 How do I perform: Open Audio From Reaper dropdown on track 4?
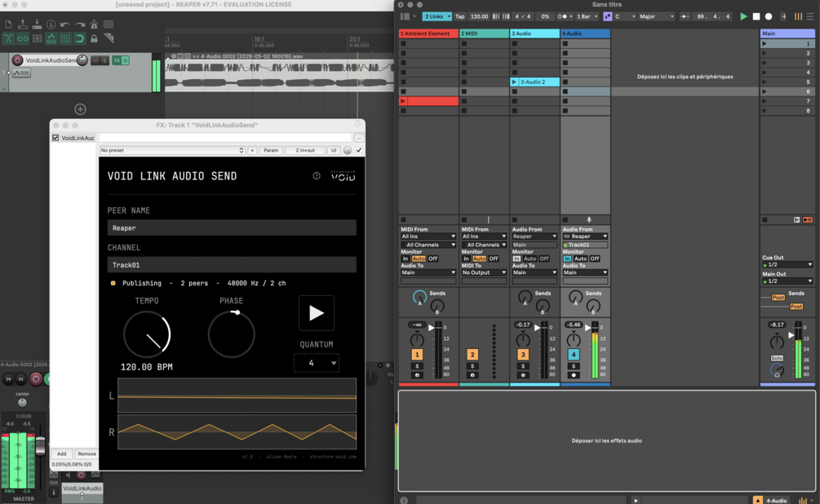[x=585, y=237]
